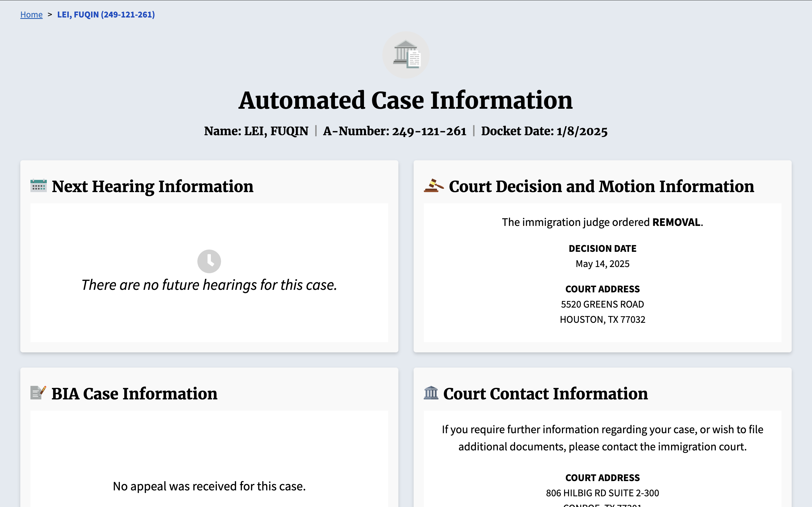Click the A-Number 249-121-261 text
This screenshot has width=812, height=507.
[395, 131]
